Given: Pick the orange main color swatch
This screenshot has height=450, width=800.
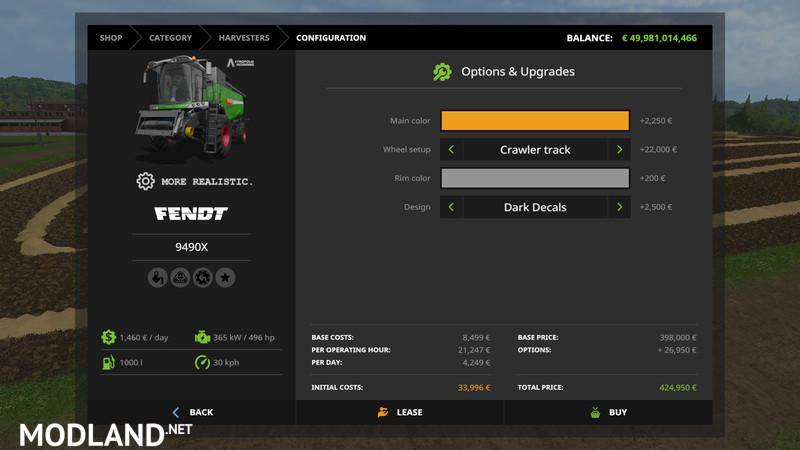Looking at the screenshot, I should click(535, 121).
